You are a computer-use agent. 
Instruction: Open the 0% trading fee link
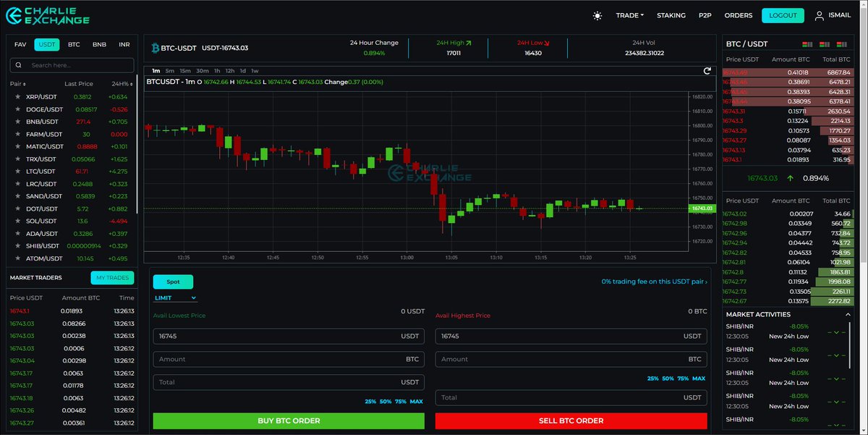(654, 282)
